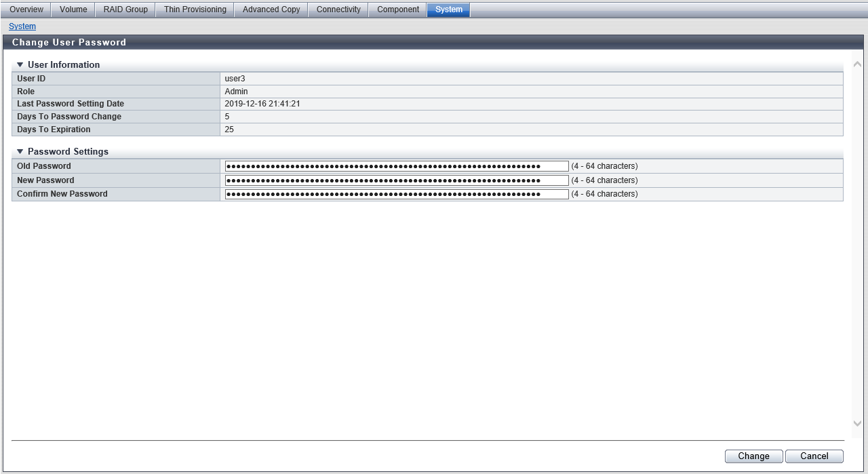The height and width of the screenshot is (474, 868).
Task: Focus the Confirm New Password field
Action: (x=397, y=194)
